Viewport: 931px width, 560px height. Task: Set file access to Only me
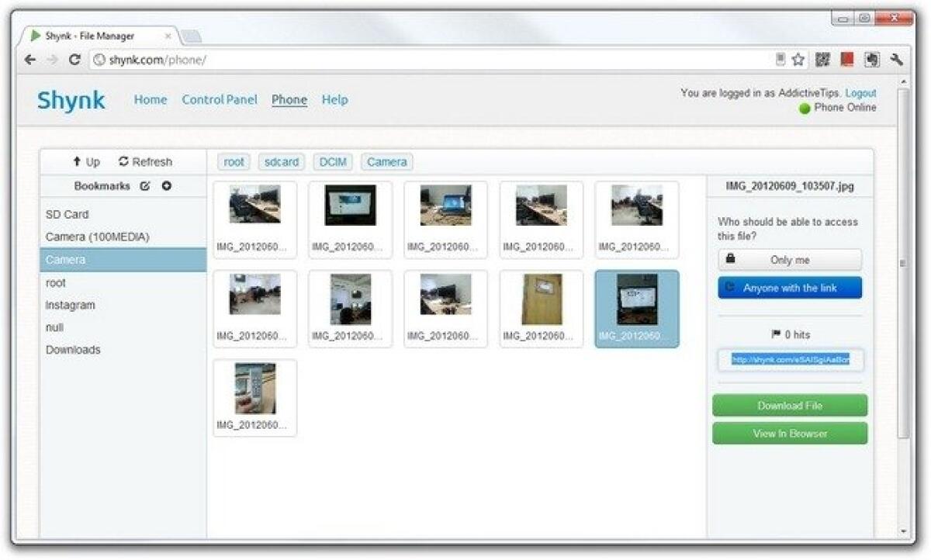pos(789,259)
